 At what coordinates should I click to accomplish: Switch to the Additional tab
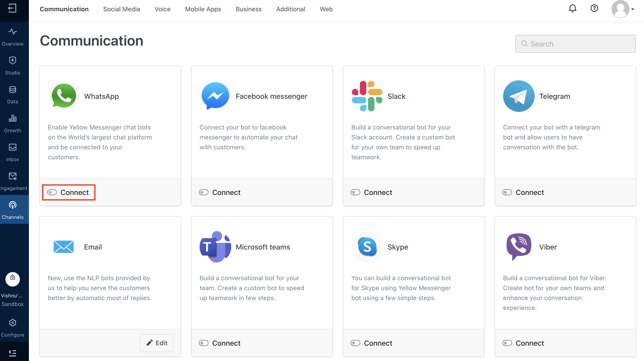coord(290,9)
